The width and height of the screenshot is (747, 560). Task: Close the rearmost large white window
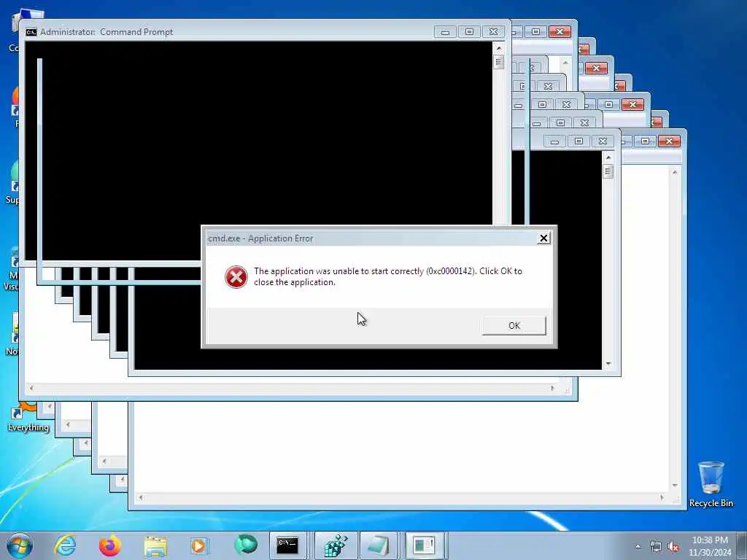[x=669, y=141]
